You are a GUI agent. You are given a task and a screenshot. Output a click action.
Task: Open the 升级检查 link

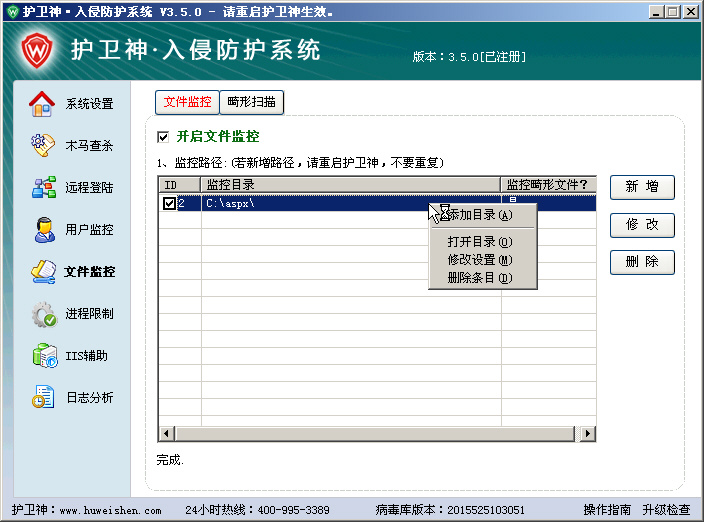(666, 509)
